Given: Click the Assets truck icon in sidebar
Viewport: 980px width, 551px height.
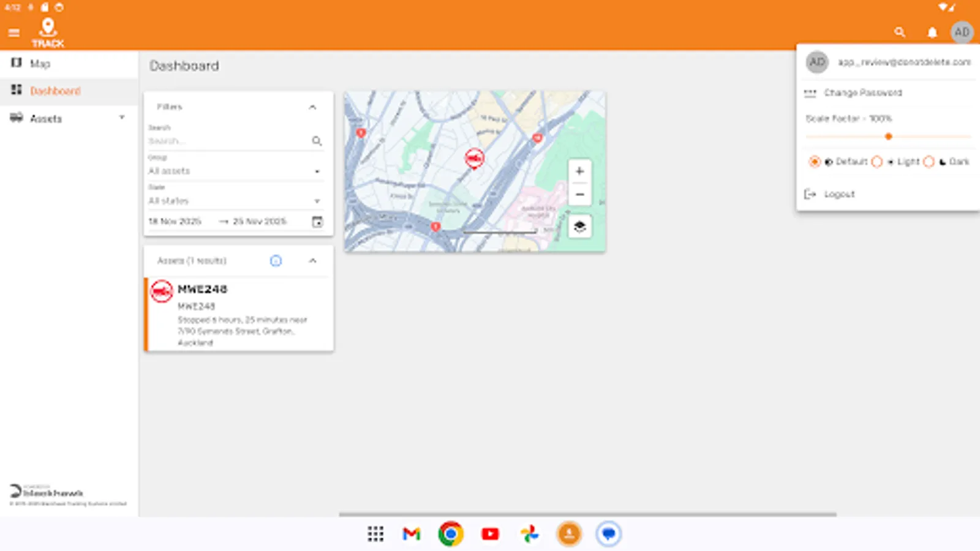Looking at the screenshot, I should (16, 117).
